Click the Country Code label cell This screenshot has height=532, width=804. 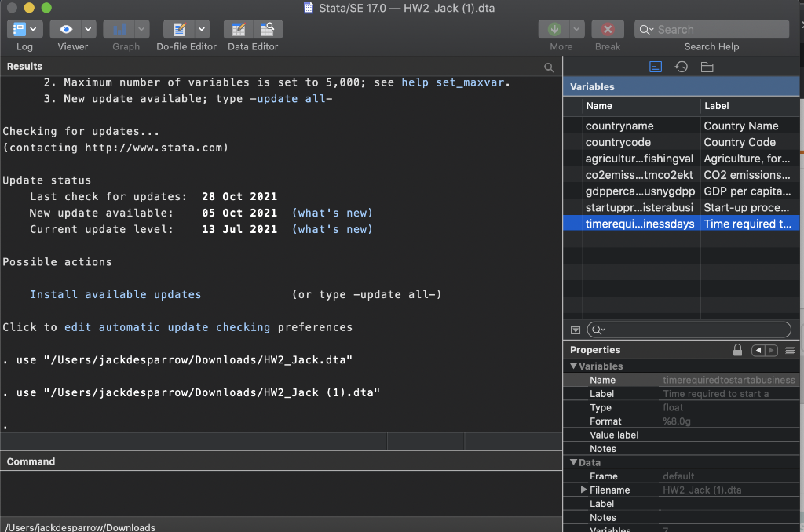(740, 142)
